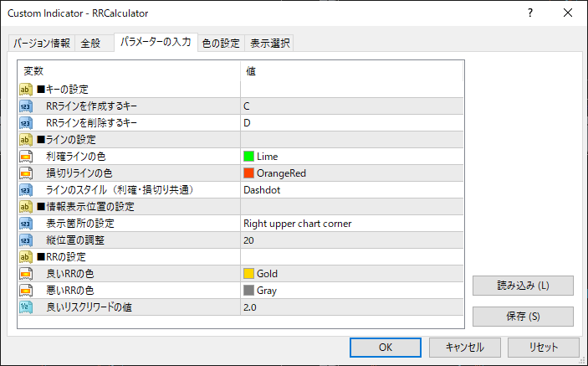Open the OrangeRed color value dropdown
The image size is (588, 366).
tap(351, 173)
